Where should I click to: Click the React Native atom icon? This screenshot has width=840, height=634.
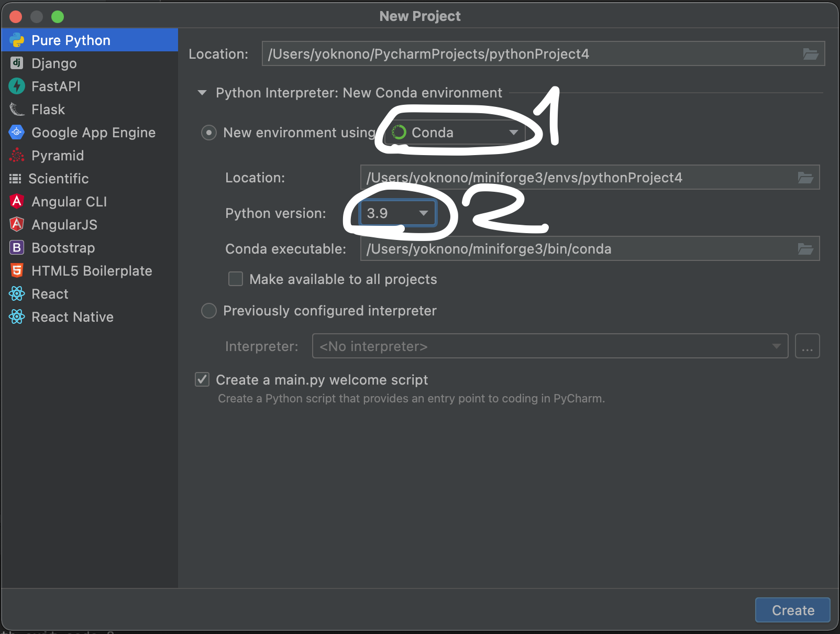pos(17,317)
